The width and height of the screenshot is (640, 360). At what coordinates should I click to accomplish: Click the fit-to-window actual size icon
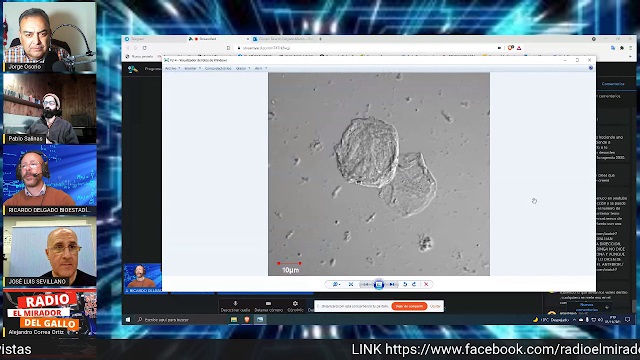click(x=351, y=284)
